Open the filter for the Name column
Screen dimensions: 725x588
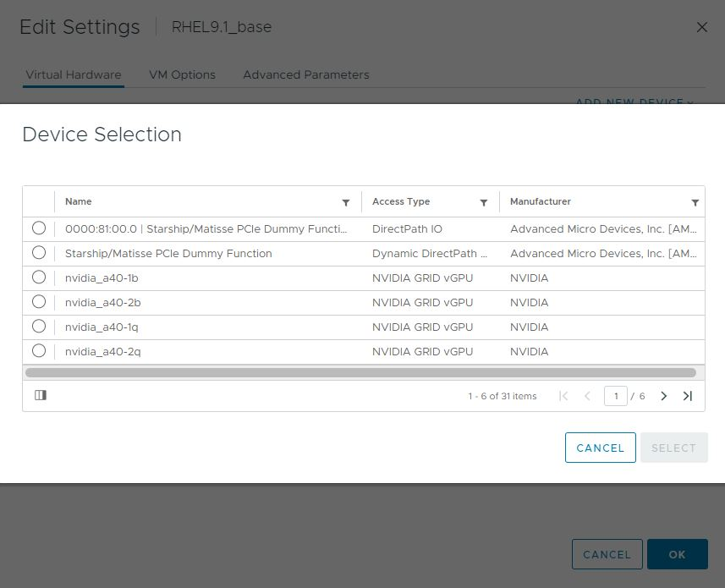coord(345,202)
